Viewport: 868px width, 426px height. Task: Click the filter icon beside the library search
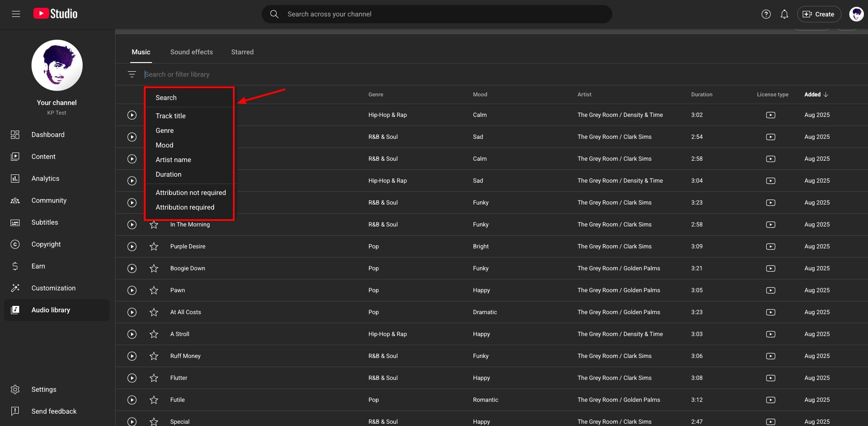click(x=132, y=74)
